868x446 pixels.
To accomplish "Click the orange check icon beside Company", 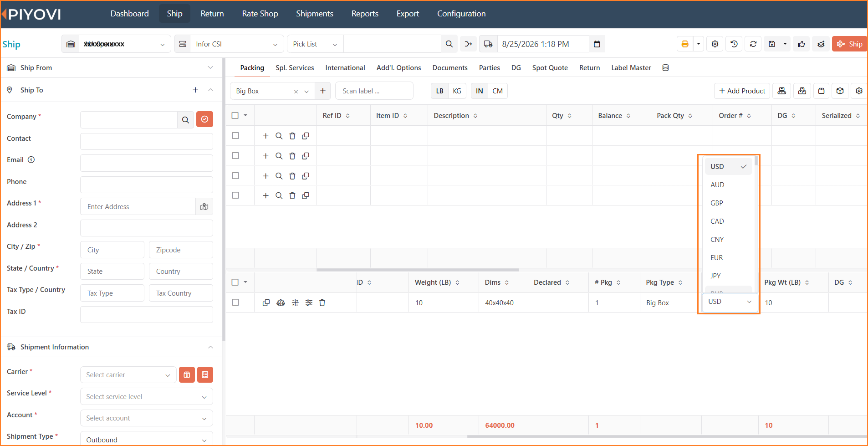I will tap(205, 119).
